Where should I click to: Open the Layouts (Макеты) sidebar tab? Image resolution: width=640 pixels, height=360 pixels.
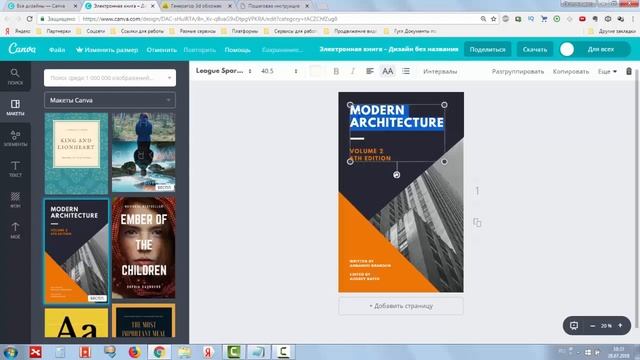coord(15,107)
